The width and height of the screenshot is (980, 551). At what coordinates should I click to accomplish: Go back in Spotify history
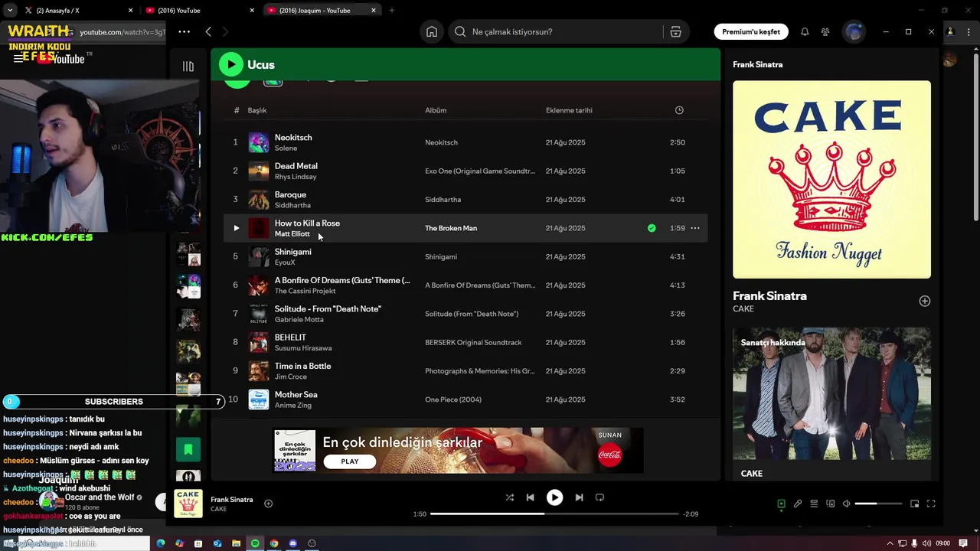(x=208, y=31)
